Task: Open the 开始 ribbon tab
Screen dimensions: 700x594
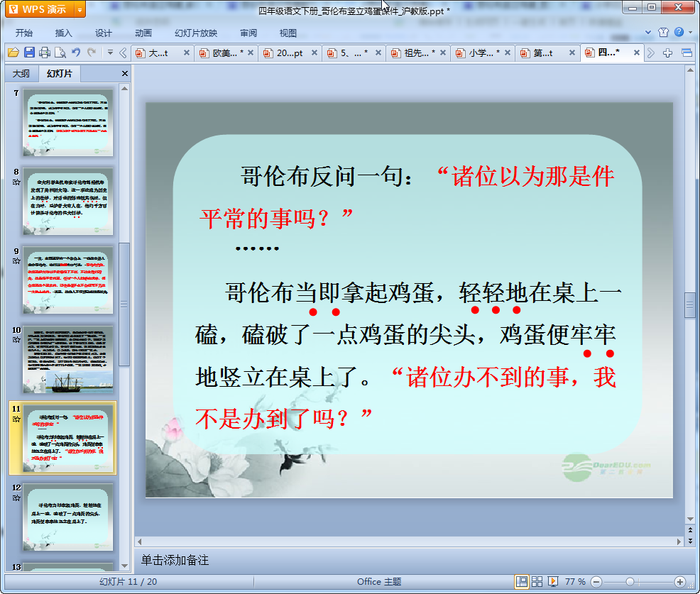Action: click(24, 33)
